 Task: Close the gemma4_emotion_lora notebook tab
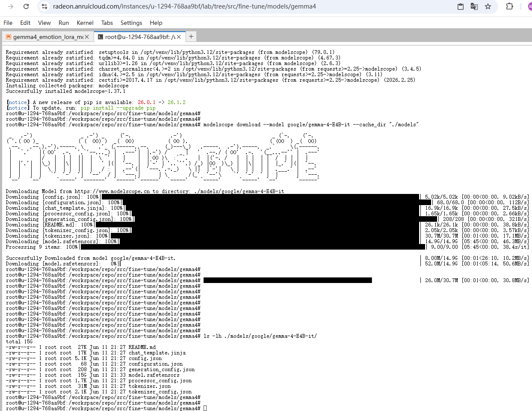[x=87, y=37]
